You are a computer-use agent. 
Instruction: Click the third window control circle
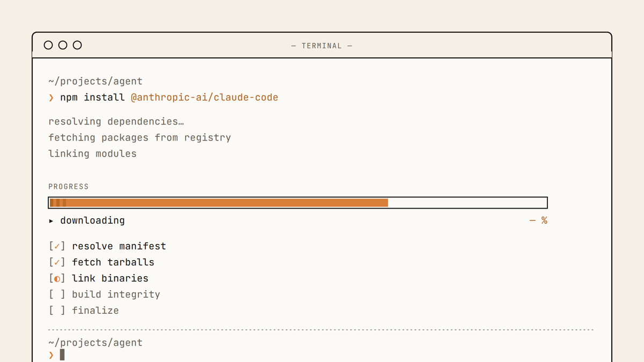coord(77,45)
